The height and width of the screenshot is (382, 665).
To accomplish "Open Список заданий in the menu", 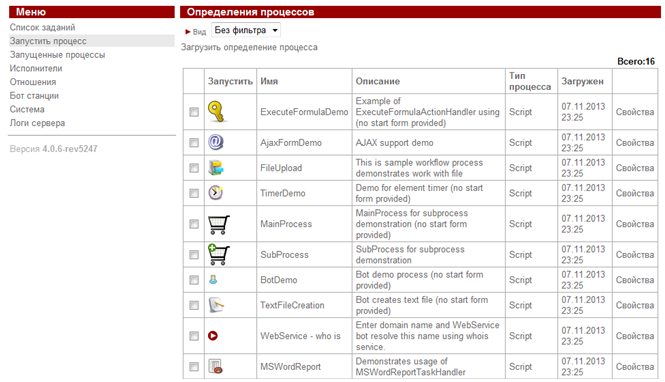I will click(x=42, y=27).
